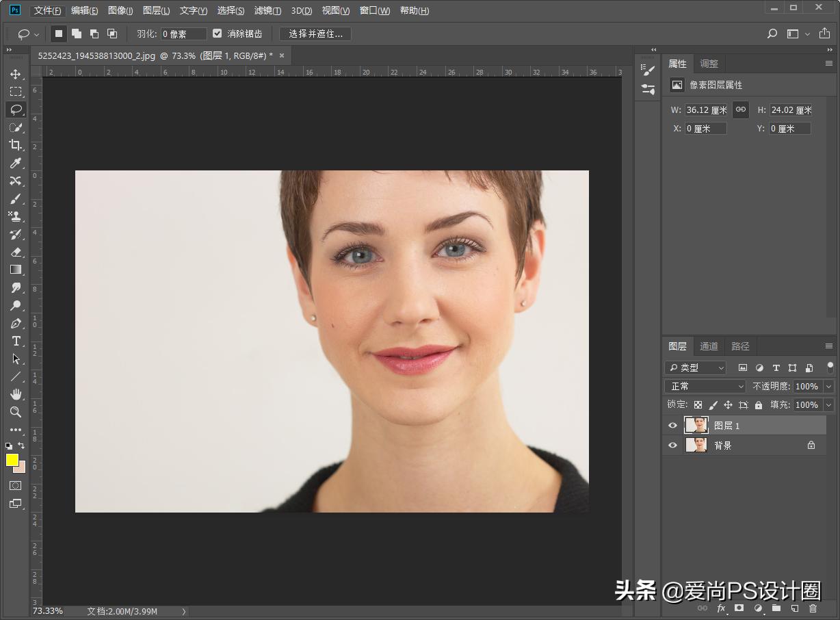Click the 羽化 feather input field

(183, 34)
